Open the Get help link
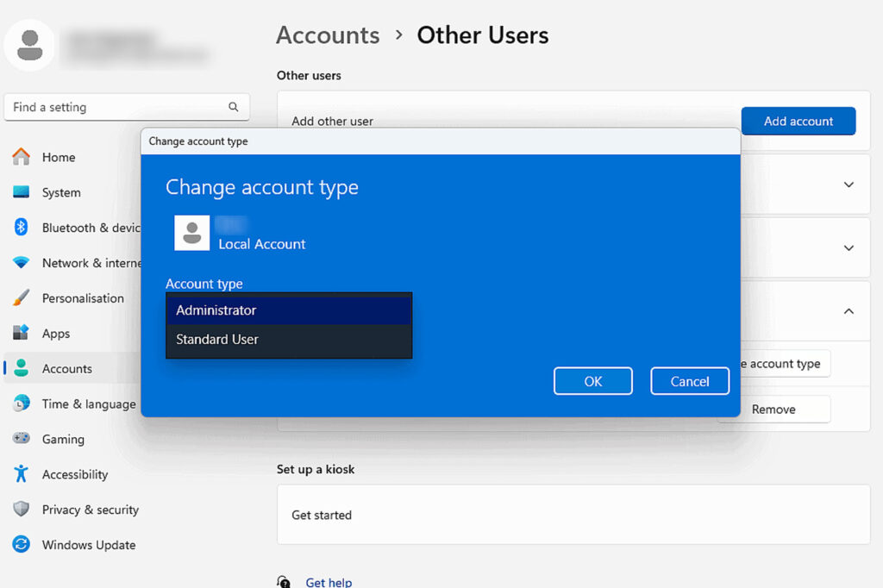The height and width of the screenshot is (588, 883). tap(329, 582)
